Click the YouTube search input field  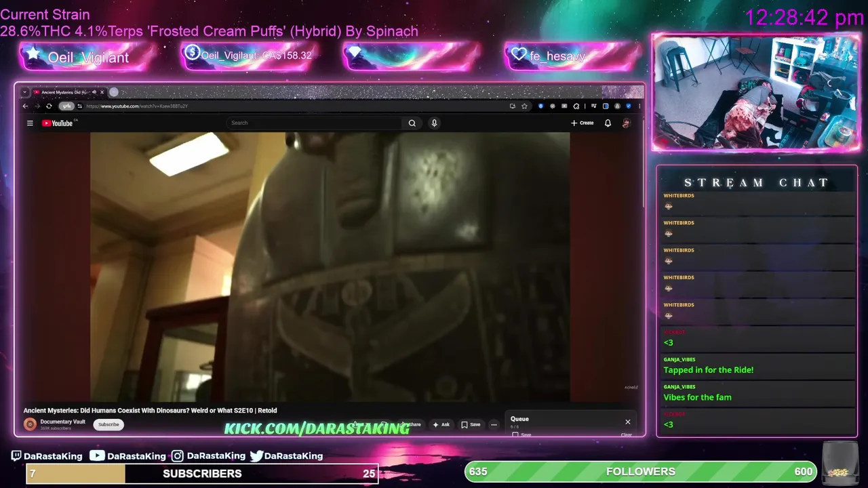pos(315,123)
